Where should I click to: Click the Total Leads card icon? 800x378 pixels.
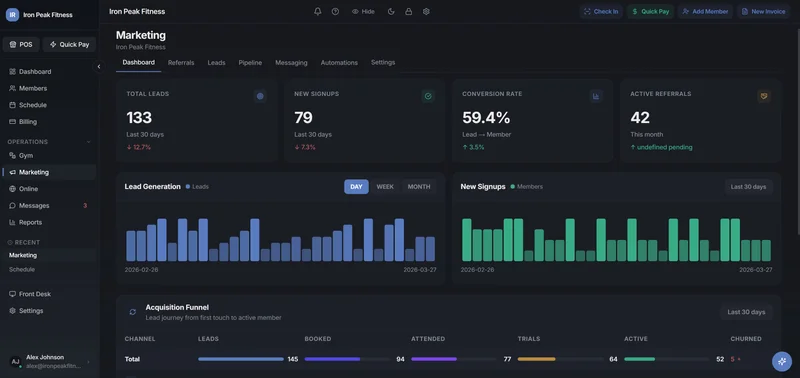[260, 96]
